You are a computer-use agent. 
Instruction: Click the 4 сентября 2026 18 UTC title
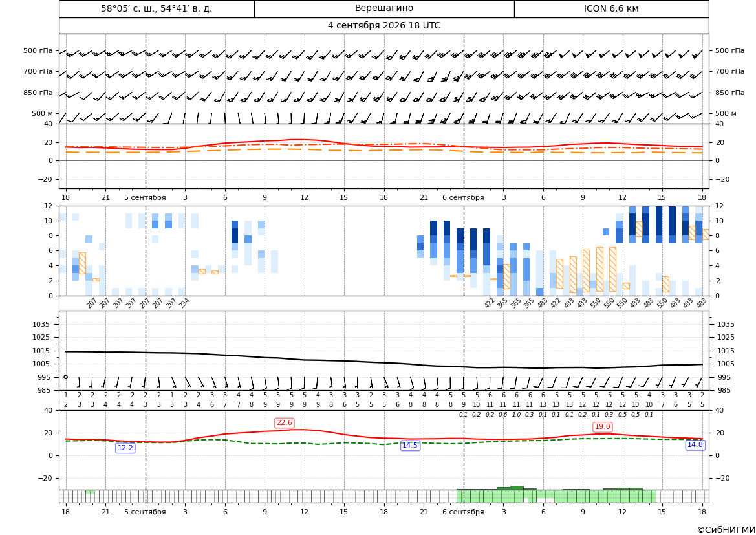coord(383,26)
